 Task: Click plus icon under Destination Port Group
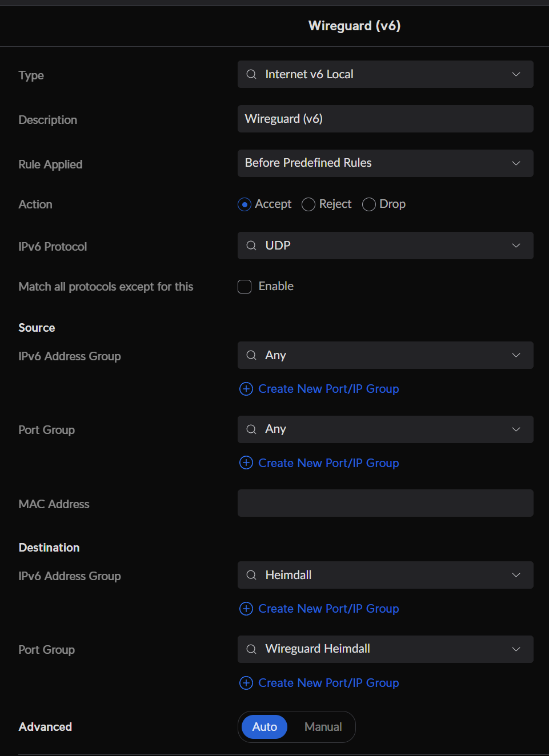tap(246, 683)
